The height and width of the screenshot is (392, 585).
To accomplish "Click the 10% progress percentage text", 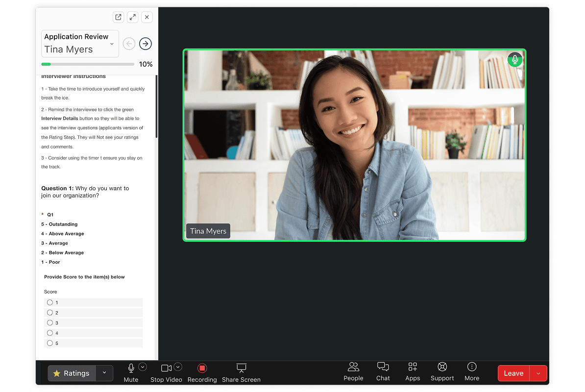I will click(x=146, y=64).
